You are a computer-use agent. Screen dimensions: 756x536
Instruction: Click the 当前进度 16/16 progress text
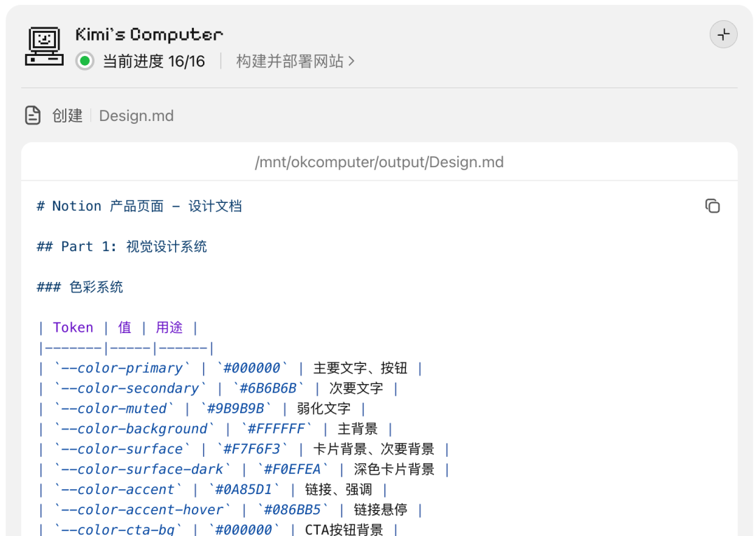click(153, 62)
